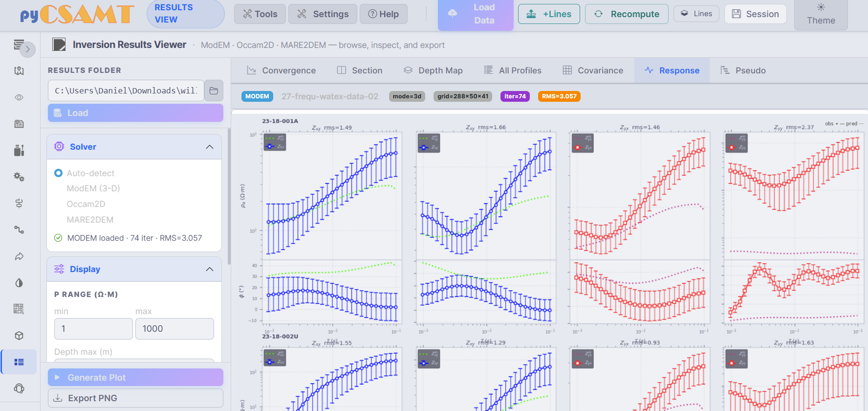
Task: Click the mode=3d badge
Action: (x=407, y=96)
